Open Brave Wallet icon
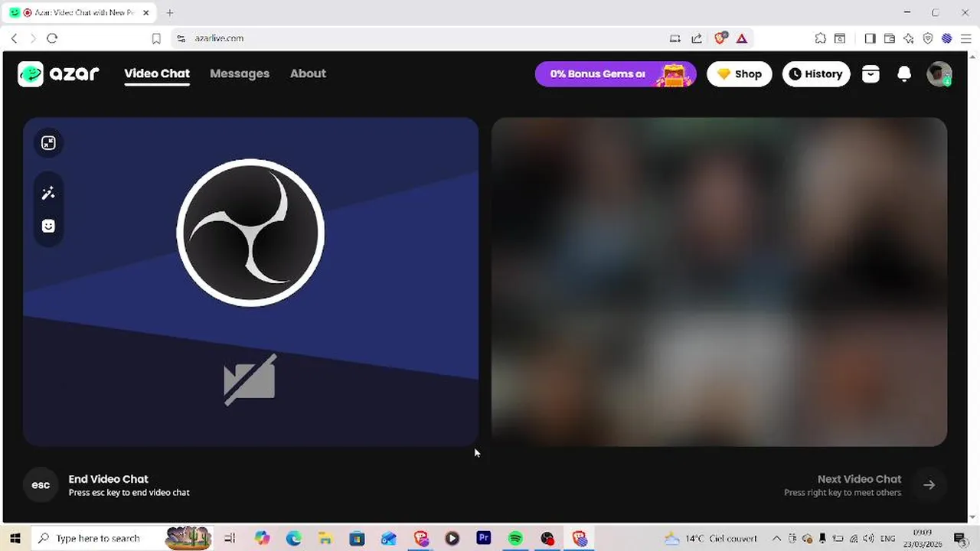The width and height of the screenshot is (980, 551). coord(890,38)
